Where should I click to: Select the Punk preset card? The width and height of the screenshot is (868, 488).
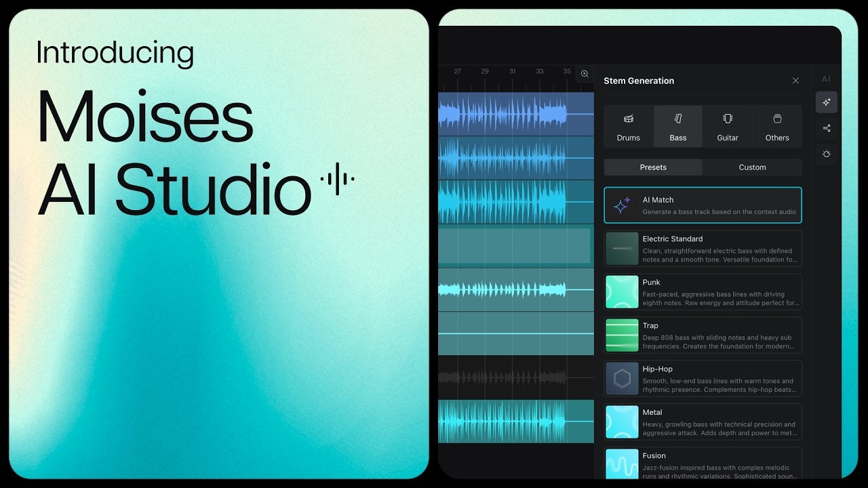703,291
